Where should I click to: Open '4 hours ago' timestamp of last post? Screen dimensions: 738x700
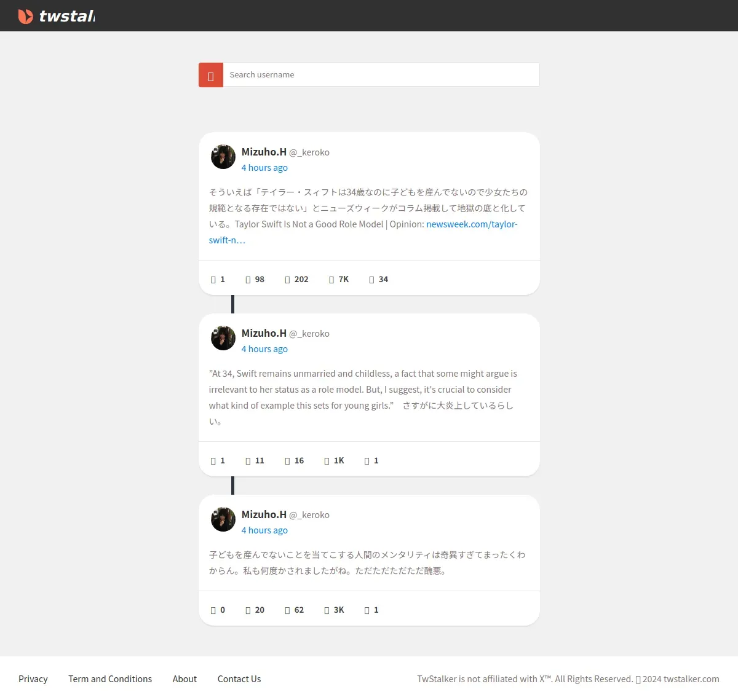point(264,530)
